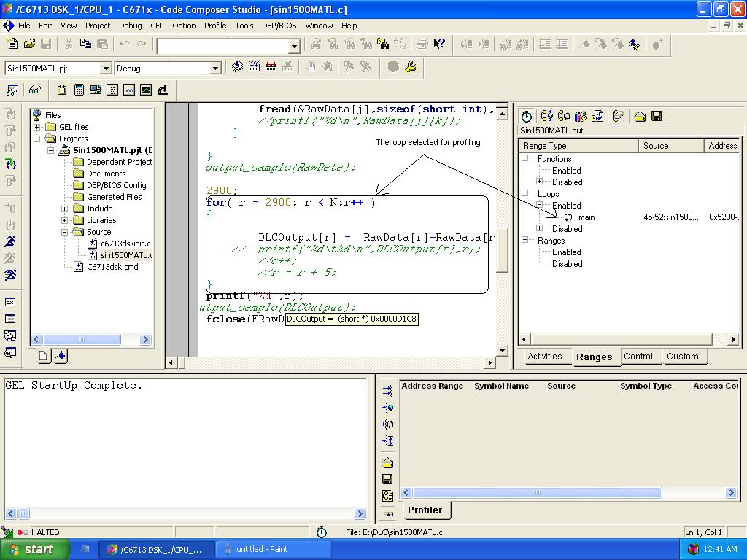Open the DSP/BIOS menu
The width and height of the screenshot is (747, 560).
pos(279,26)
